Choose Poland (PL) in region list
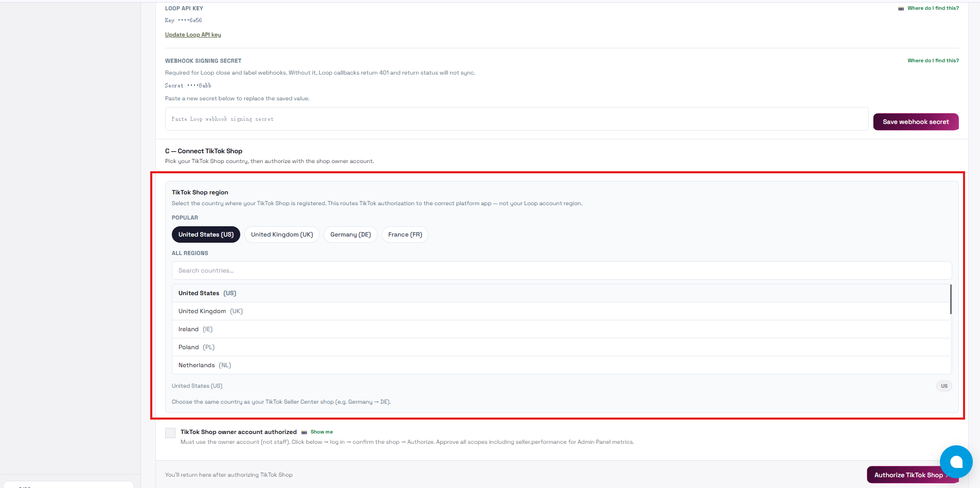Viewport: 980px width, 488px height. [x=561, y=347]
